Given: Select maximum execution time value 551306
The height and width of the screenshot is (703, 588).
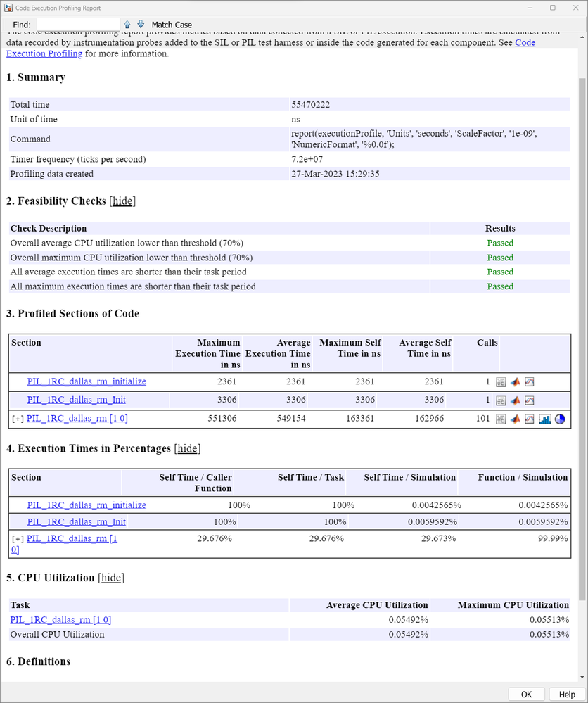Looking at the screenshot, I should pyautogui.click(x=222, y=418).
